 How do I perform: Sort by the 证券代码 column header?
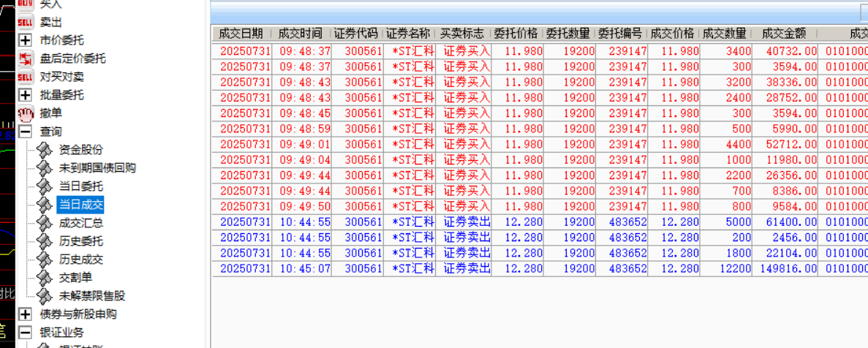(x=357, y=33)
